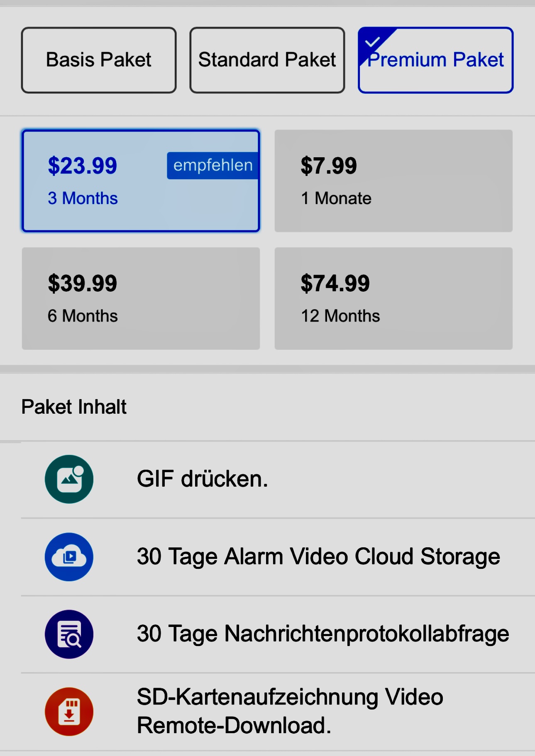The height and width of the screenshot is (756, 535).
Task: Select 30 Tage Nachrichtenprotokollabfrage entry
Action: (278, 634)
